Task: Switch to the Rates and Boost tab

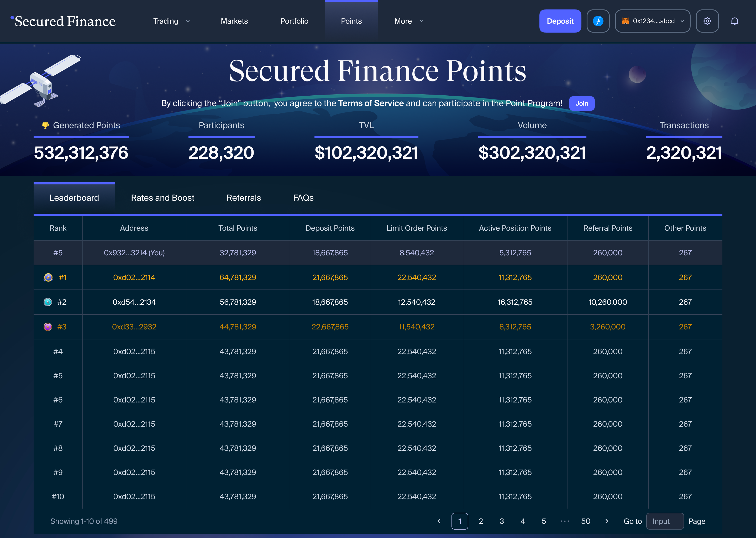Action: click(162, 198)
